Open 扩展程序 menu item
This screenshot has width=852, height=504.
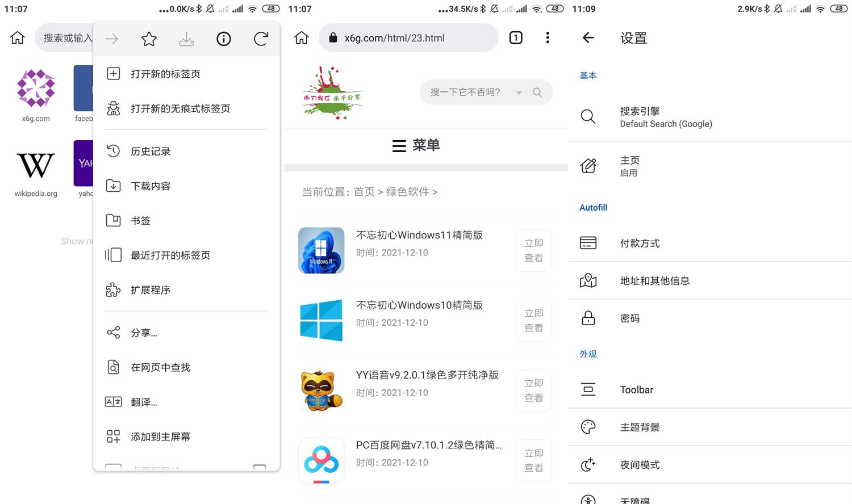(151, 290)
